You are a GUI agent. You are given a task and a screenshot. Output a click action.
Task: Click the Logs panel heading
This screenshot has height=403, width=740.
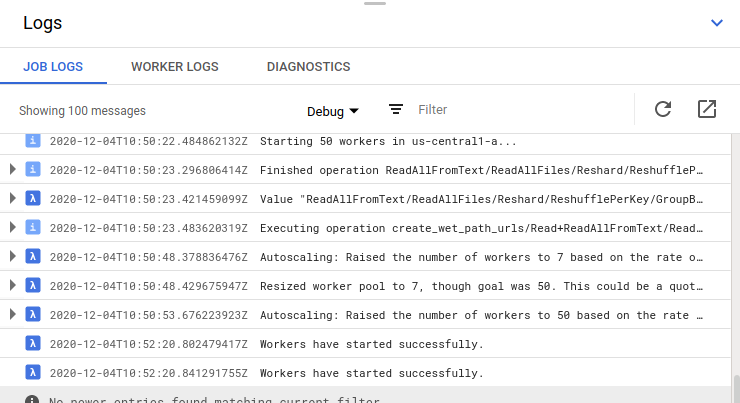point(42,23)
